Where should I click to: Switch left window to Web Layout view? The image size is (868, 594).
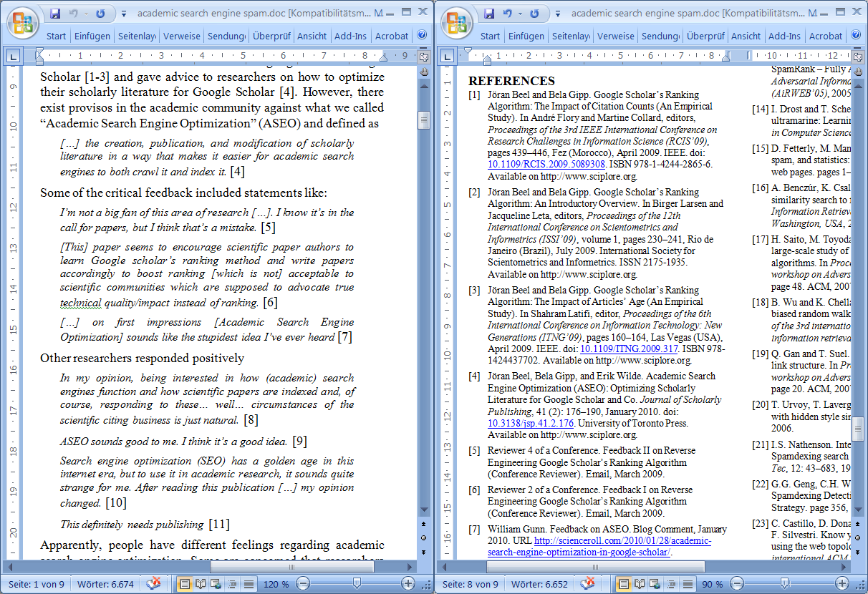(x=216, y=584)
